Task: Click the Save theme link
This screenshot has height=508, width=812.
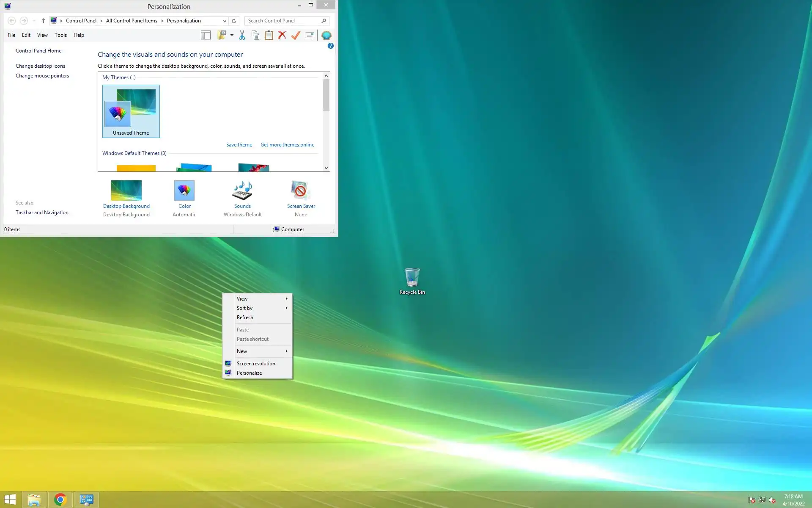Action: (239, 145)
